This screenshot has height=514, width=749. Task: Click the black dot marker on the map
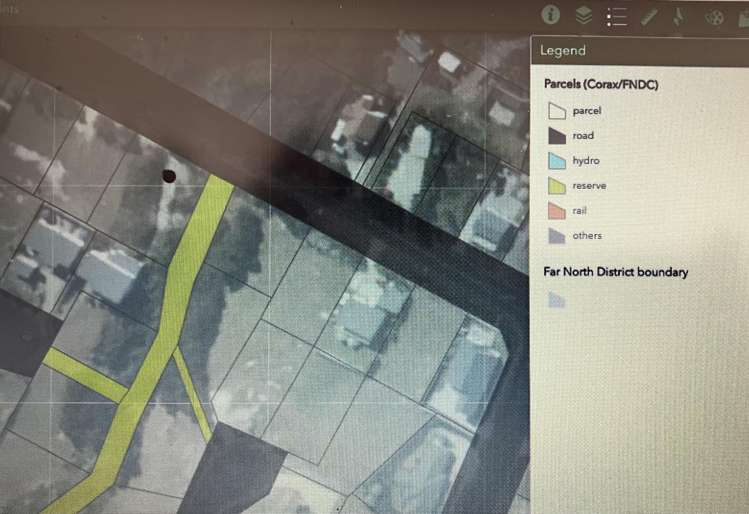pos(168,176)
